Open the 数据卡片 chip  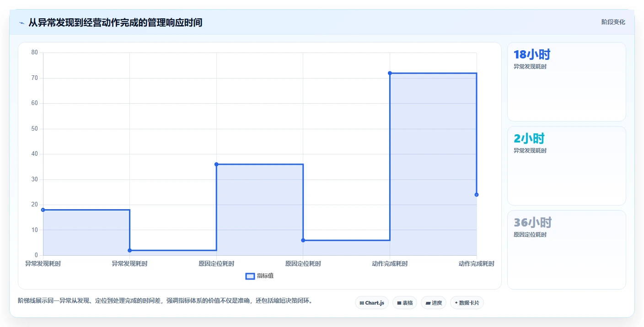point(467,303)
